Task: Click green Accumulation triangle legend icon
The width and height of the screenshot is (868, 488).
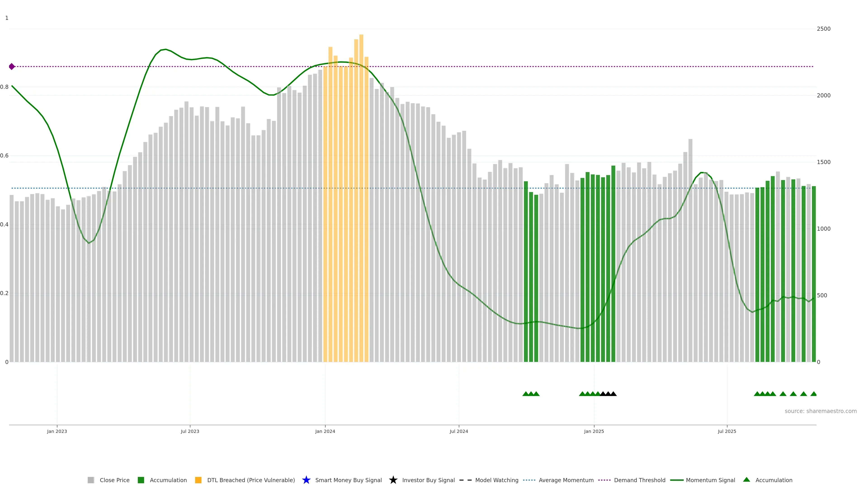Action: (x=746, y=480)
